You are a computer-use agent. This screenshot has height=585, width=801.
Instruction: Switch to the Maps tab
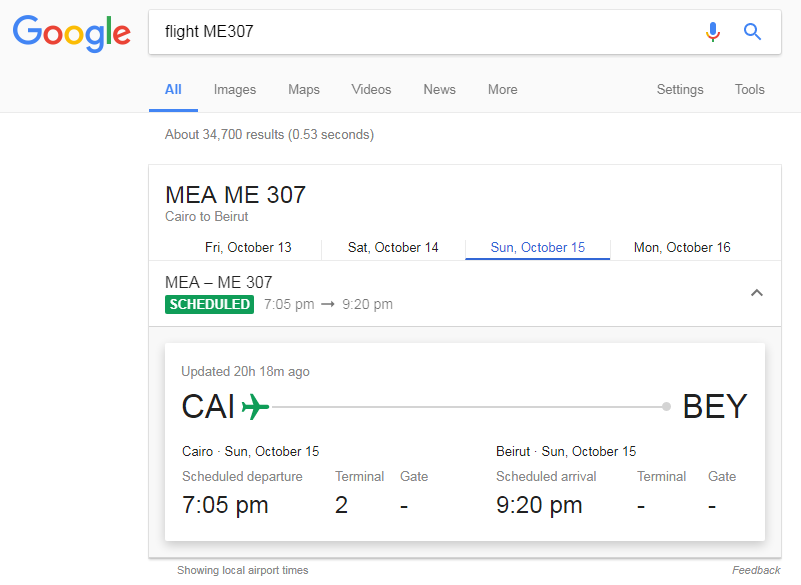[304, 89]
